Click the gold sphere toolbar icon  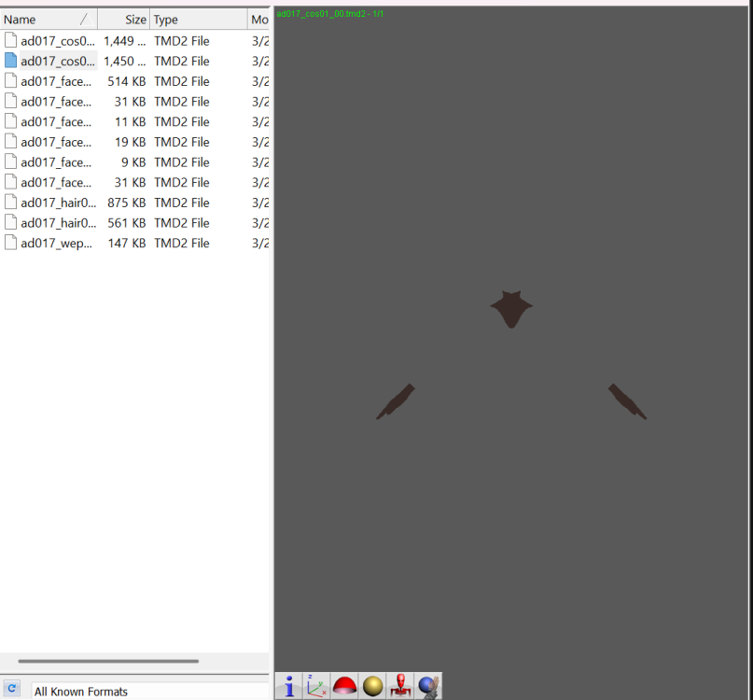[x=373, y=686]
